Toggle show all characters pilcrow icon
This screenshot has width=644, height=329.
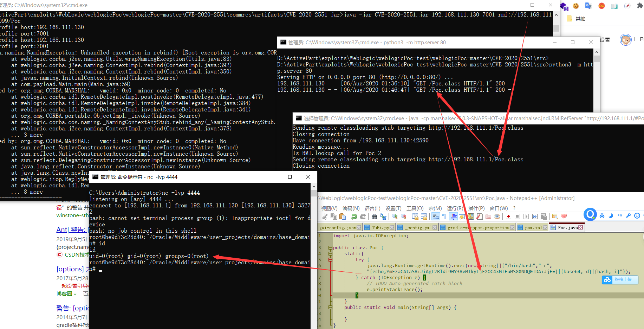(444, 217)
